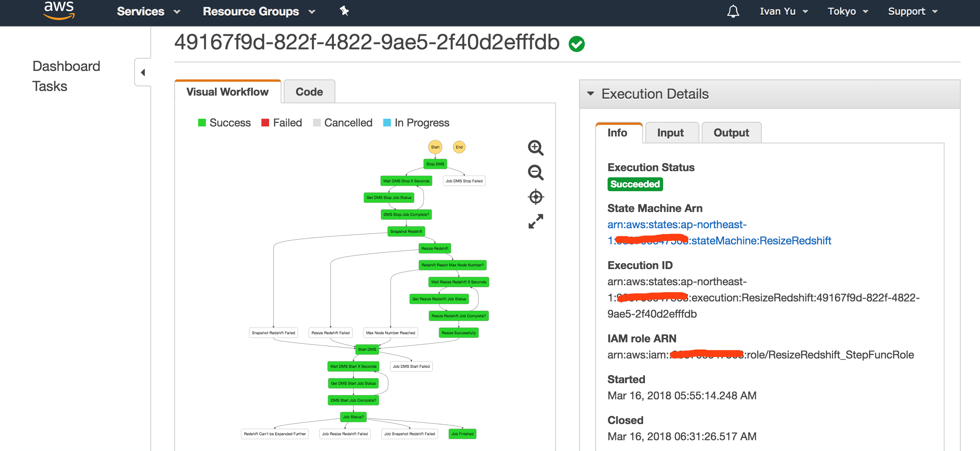
Task: Click the pushpin shortcut icon
Action: tap(344, 11)
